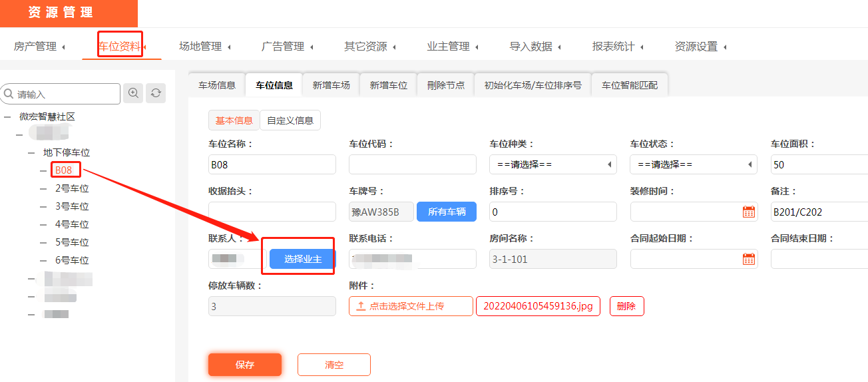Image resolution: width=868 pixels, height=382 pixels.
Task: Click the 车位代码 input field
Action: pyautogui.click(x=412, y=164)
